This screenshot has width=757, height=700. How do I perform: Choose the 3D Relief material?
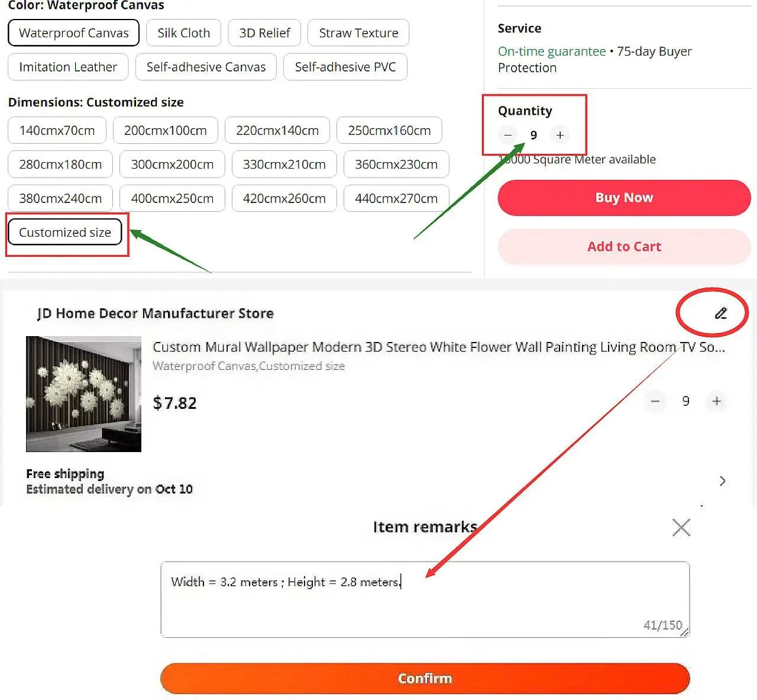click(264, 33)
